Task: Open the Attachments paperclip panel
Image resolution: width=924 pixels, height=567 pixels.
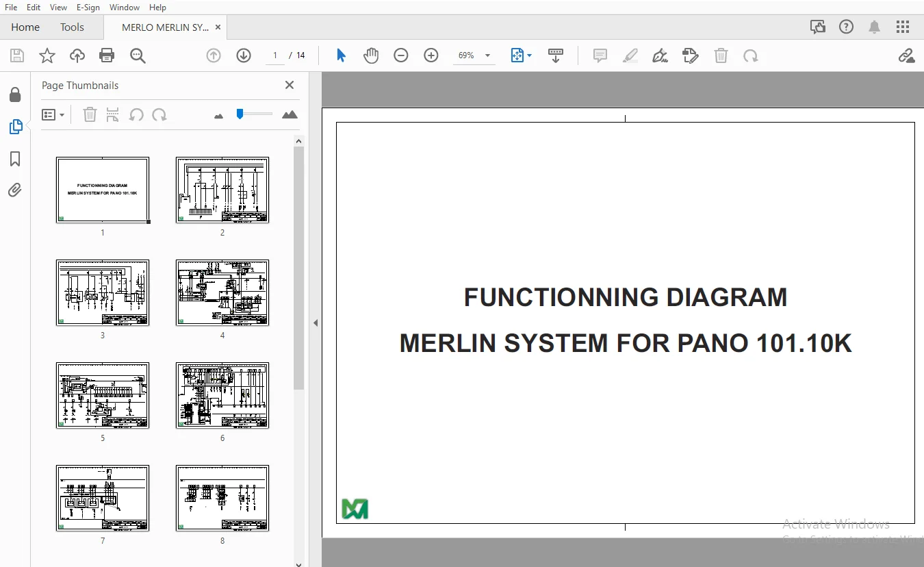Action: coord(15,190)
